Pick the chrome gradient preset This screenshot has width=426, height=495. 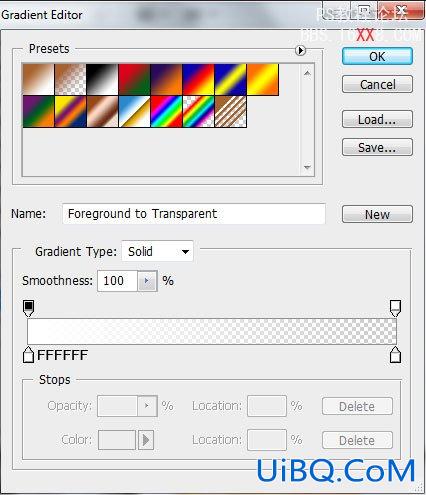134,112
